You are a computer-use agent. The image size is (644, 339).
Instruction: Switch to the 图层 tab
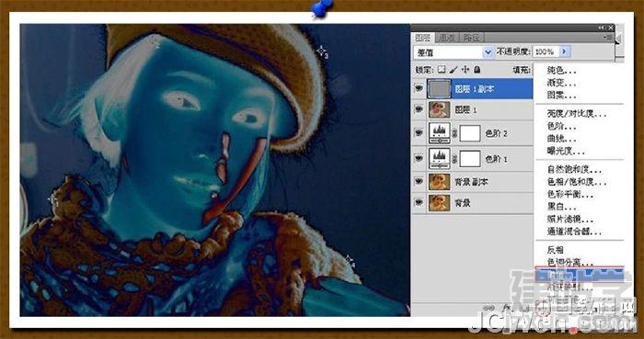click(422, 38)
